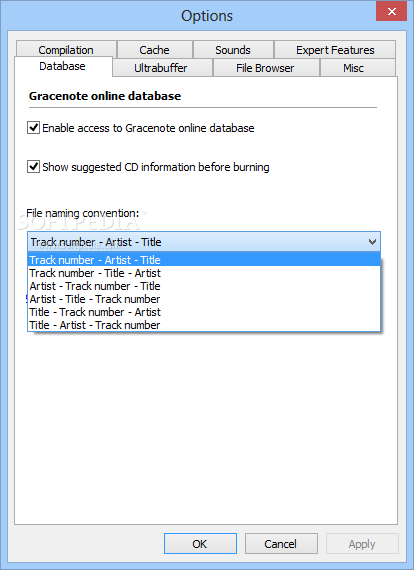Choose highlighted Track number - Artist - Title option
The width and height of the screenshot is (414, 570).
pos(204,260)
